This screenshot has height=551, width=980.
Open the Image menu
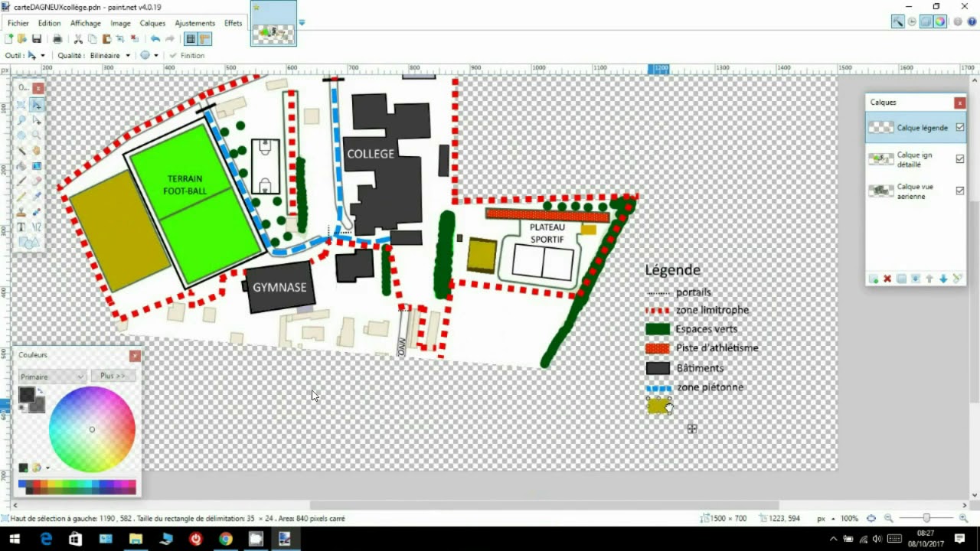[x=120, y=23]
